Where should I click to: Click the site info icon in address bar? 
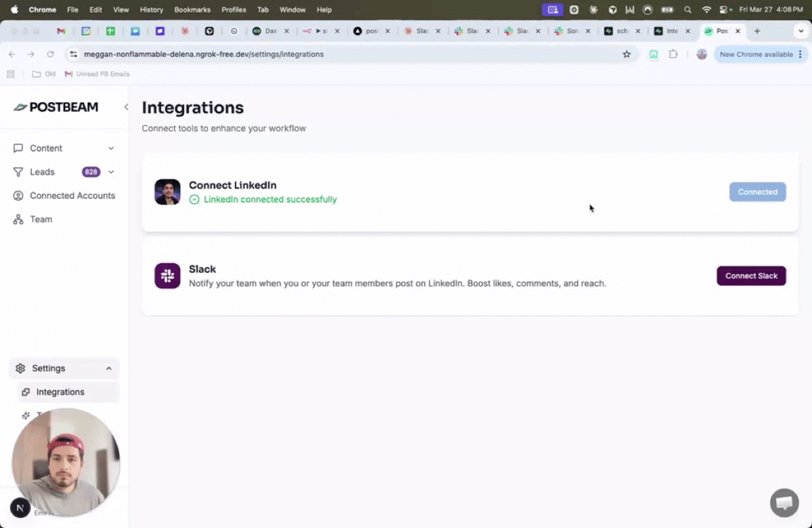click(74, 54)
